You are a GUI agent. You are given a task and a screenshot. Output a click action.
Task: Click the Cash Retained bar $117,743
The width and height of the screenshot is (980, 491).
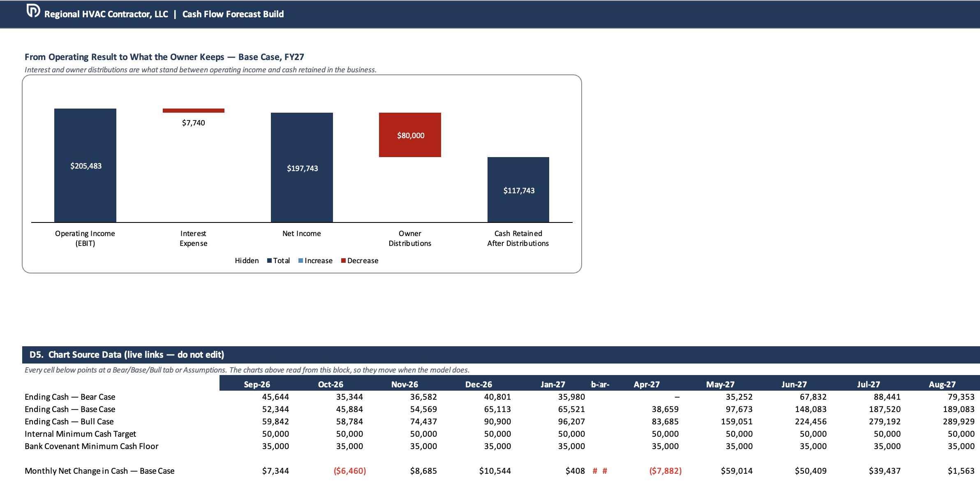pos(518,190)
